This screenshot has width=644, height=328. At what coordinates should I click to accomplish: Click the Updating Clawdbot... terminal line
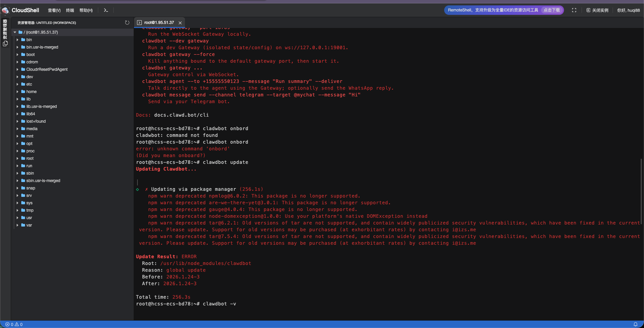166,169
